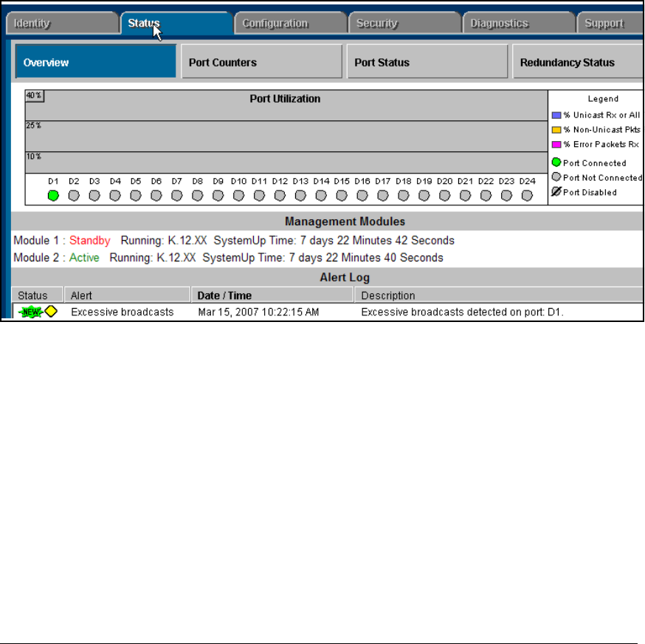Viewport: 645px width, 644px height.
Task: Click the green Active status of Module 2
Action: [x=84, y=258]
